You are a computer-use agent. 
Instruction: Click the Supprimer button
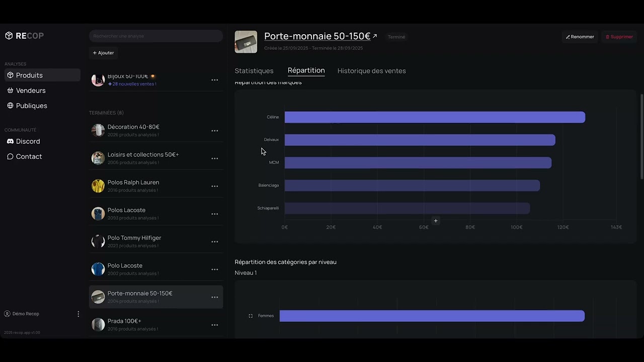619,37
